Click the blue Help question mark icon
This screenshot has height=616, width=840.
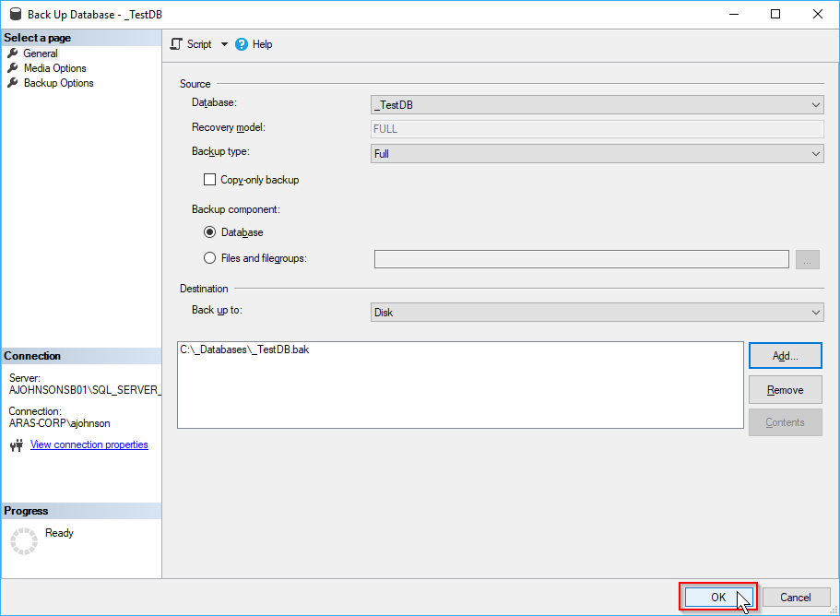(242, 44)
